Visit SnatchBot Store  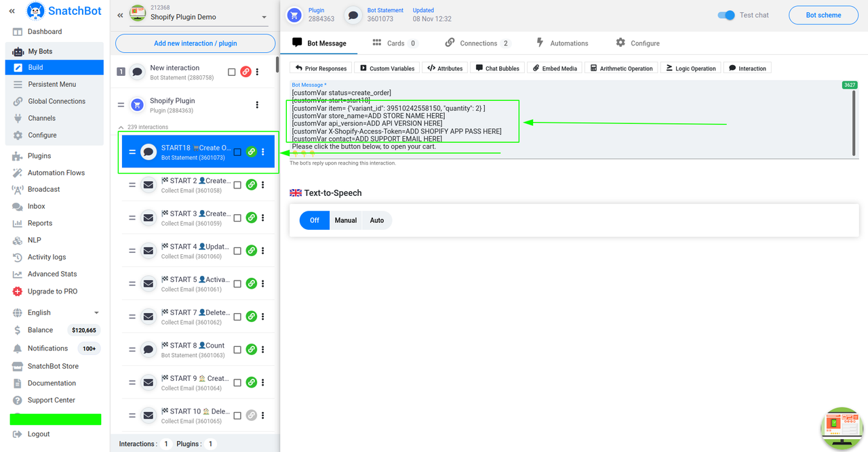pos(54,367)
